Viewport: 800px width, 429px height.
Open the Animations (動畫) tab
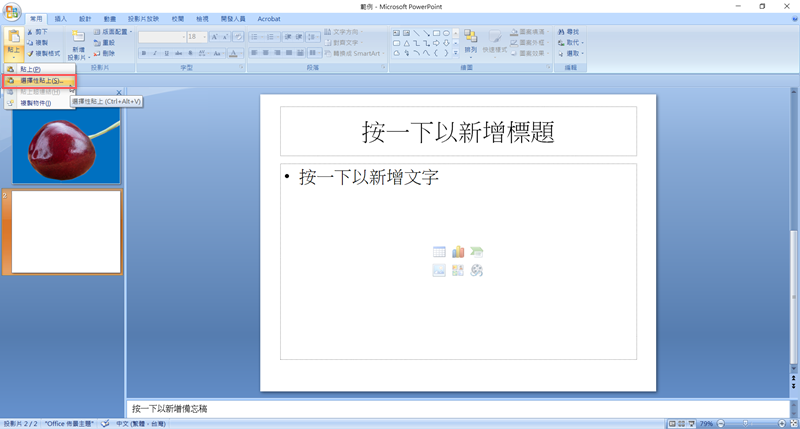click(x=110, y=19)
